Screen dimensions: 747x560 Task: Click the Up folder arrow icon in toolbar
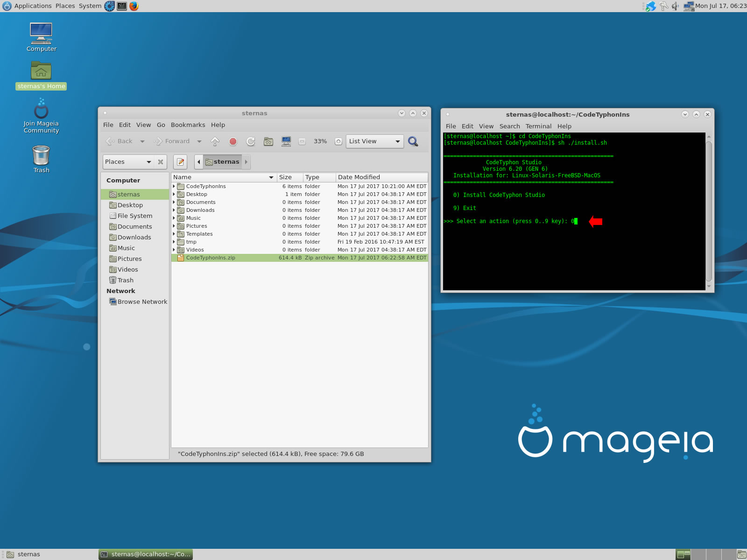tap(215, 141)
